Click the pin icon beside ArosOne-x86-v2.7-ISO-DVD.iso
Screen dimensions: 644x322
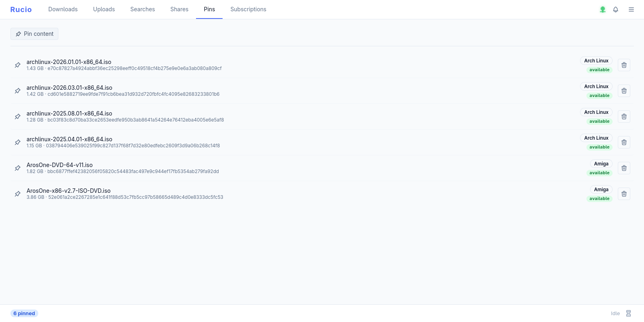point(18,194)
